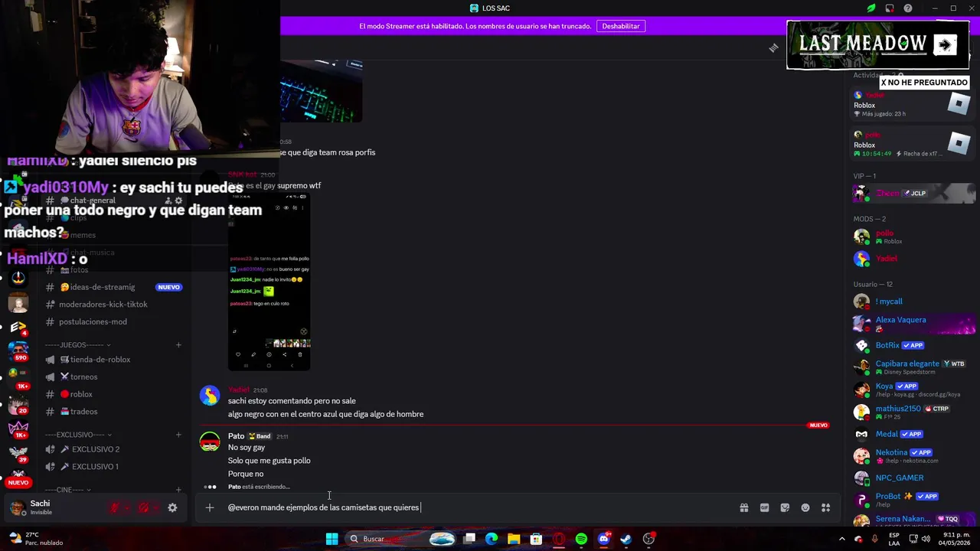Viewport: 980px width, 551px height.
Task: Click the sword icon in the channel header
Action: [773, 47]
